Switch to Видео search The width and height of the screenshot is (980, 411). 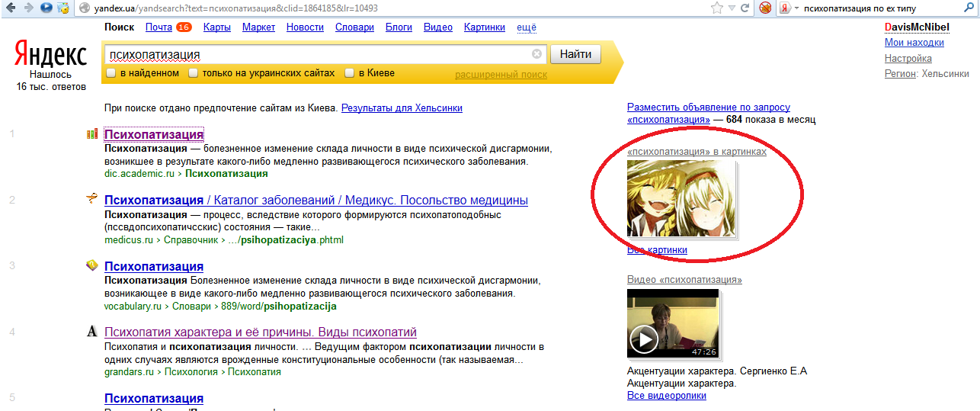coord(438,27)
